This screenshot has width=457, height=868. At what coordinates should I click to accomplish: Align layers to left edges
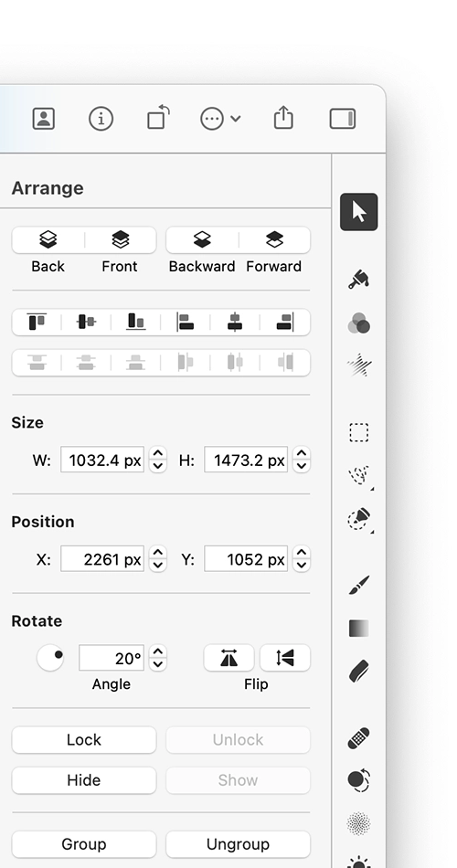click(x=185, y=322)
